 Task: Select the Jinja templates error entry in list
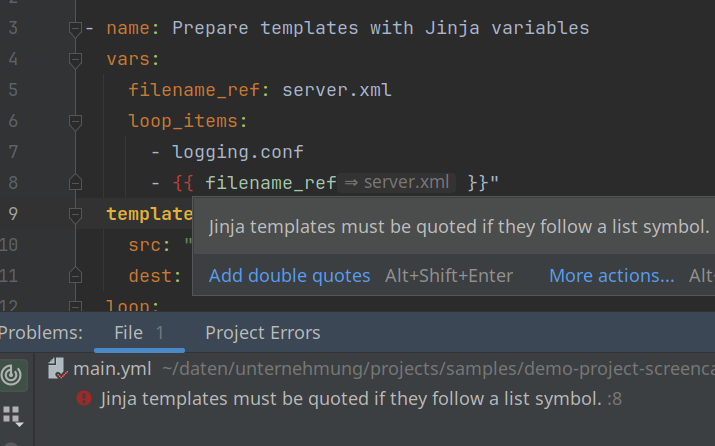click(350, 399)
